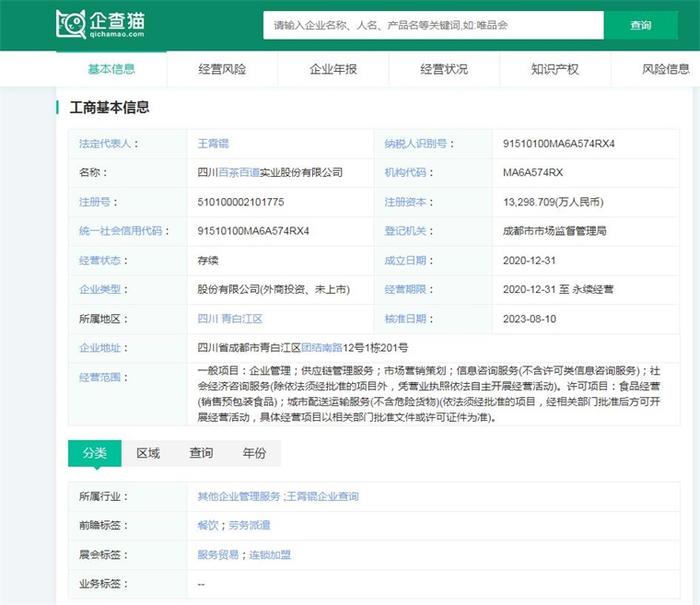700x605 pixels.
Task: Open the 成立日期 label link
Action: coord(405,260)
